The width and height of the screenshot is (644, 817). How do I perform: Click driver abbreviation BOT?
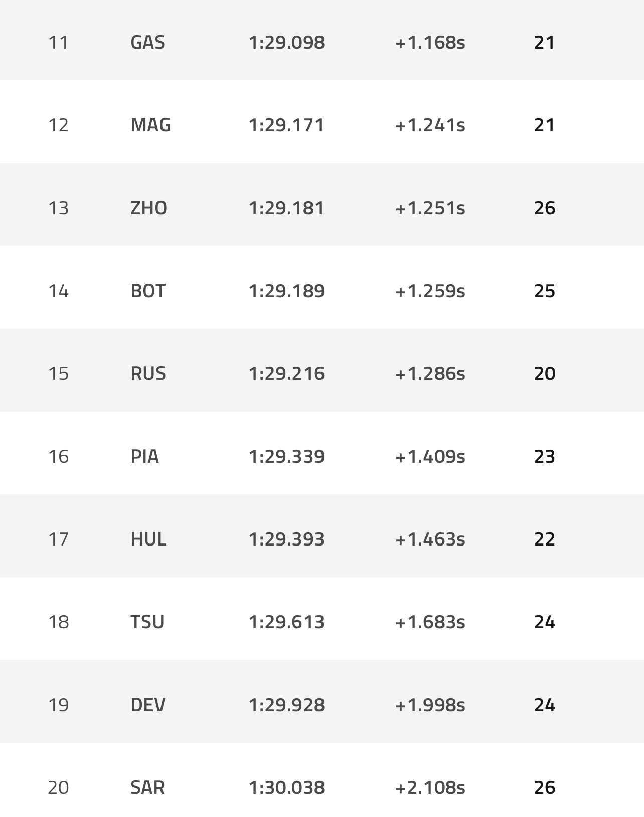tap(148, 291)
